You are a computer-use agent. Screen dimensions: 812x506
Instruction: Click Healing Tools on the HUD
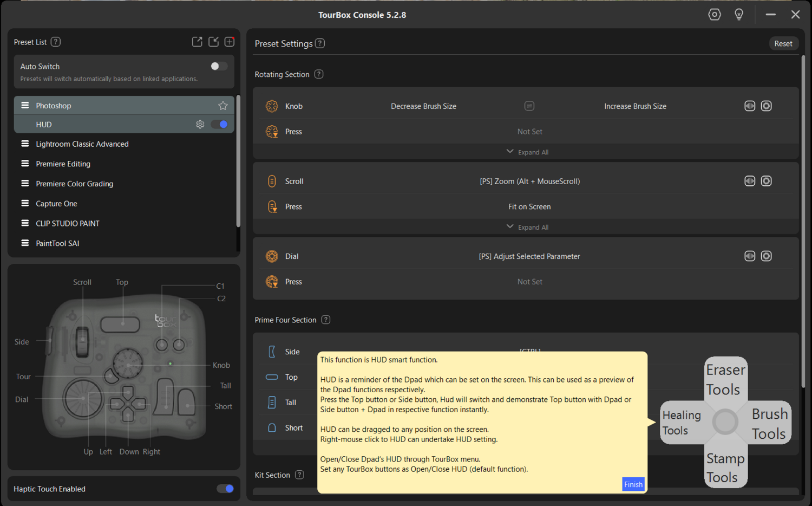pyautogui.click(x=682, y=423)
